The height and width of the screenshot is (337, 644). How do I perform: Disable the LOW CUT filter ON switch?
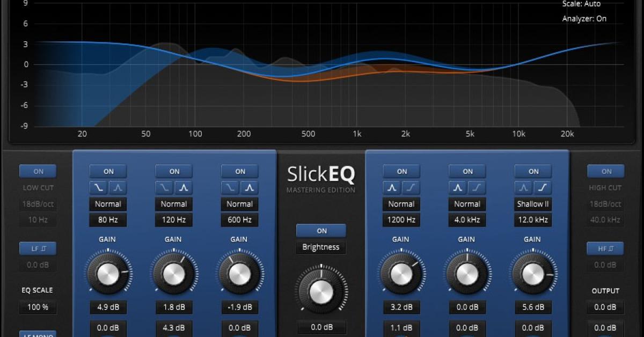point(38,172)
